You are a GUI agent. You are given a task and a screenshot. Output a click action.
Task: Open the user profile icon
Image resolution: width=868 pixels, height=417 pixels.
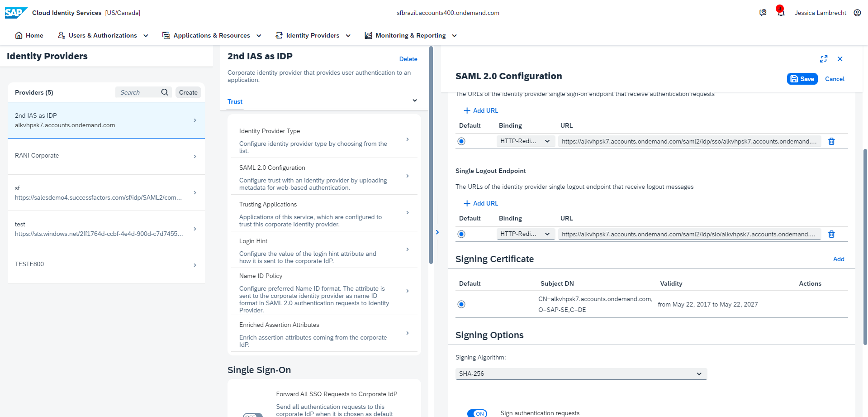[857, 13]
